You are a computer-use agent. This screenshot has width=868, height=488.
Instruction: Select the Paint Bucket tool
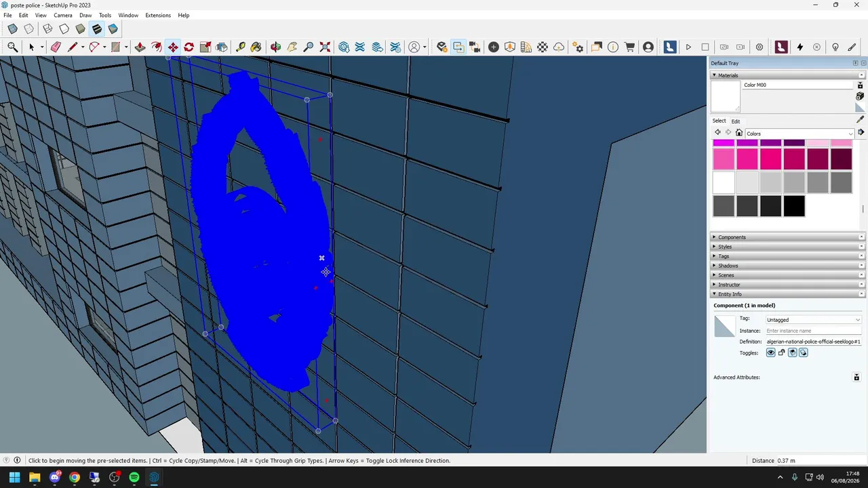pos(256,47)
